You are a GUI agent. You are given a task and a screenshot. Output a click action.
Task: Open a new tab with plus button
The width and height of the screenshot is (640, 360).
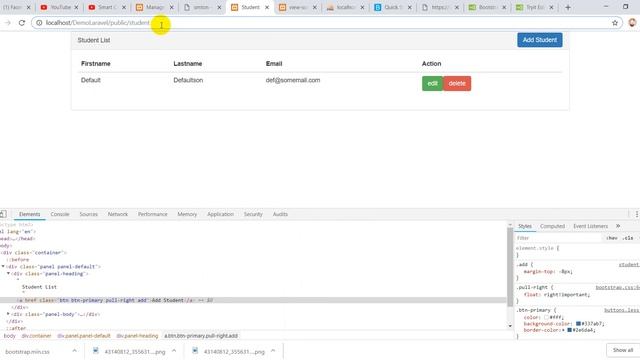coord(568,7)
